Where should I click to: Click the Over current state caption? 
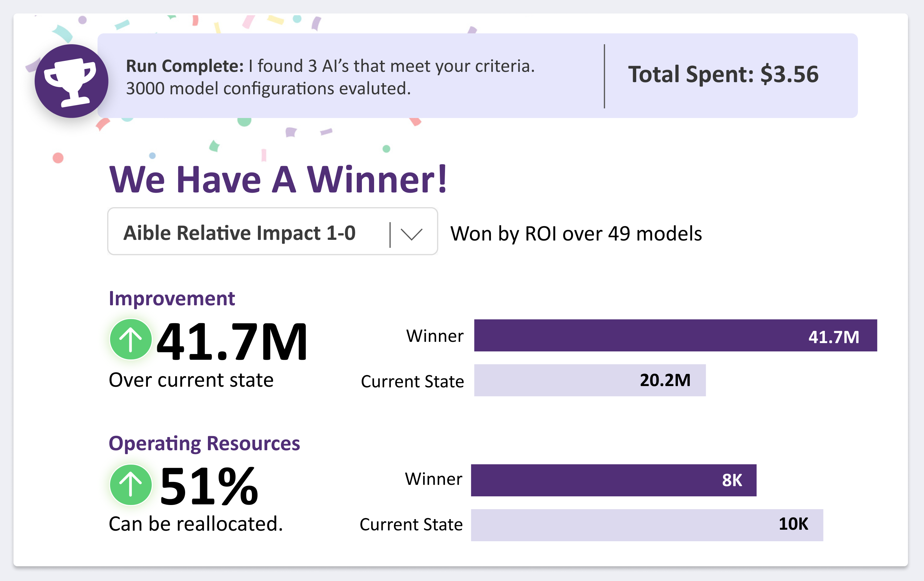pyautogui.click(x=191, y=380)
